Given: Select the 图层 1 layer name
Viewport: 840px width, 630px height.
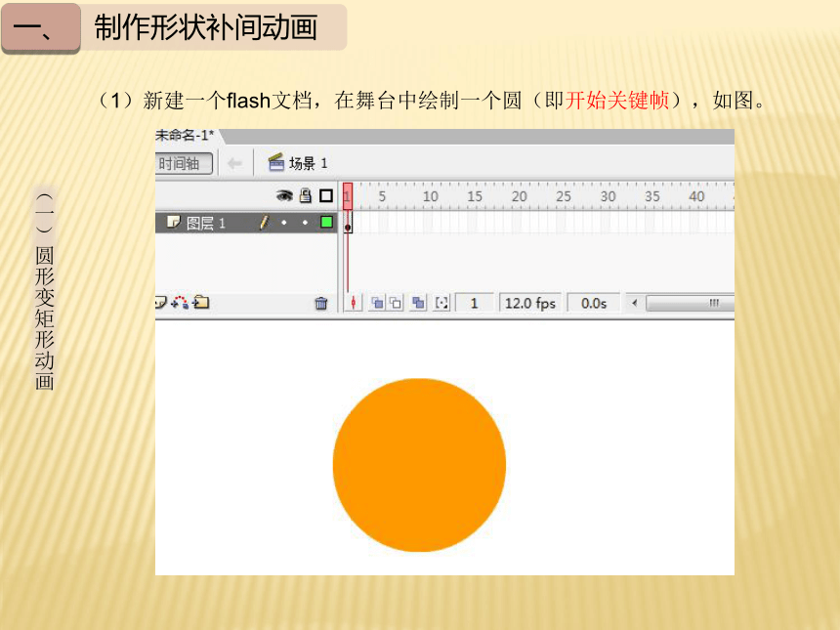Looking at the screenshot, I should click(206, 223).
